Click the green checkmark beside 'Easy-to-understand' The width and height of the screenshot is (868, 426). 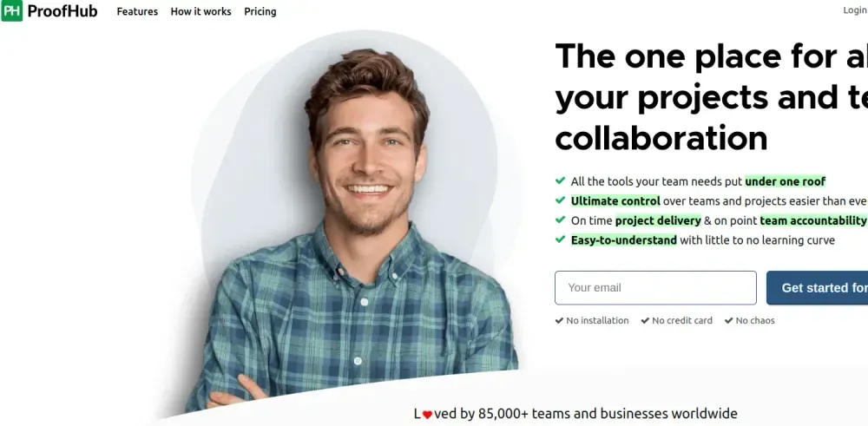pyautogui.click(x=560, y=239)
